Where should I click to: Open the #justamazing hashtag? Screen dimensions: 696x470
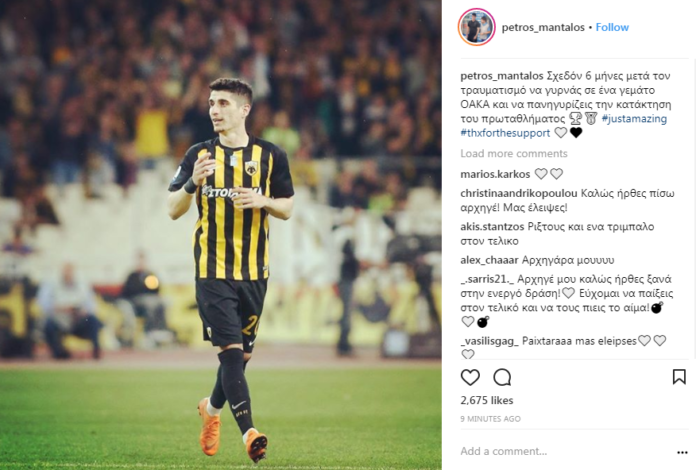click(634, 118)
